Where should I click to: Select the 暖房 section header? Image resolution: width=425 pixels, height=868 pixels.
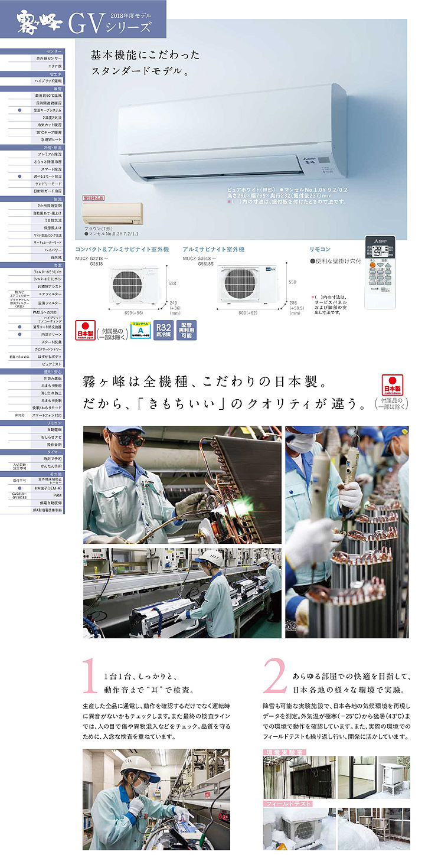(32, 89)
